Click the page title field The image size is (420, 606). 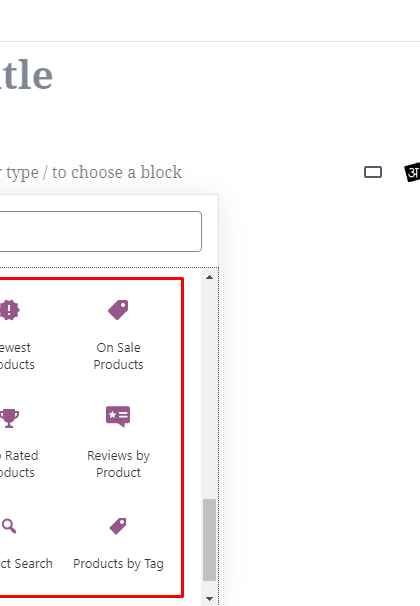click(26, 75)
